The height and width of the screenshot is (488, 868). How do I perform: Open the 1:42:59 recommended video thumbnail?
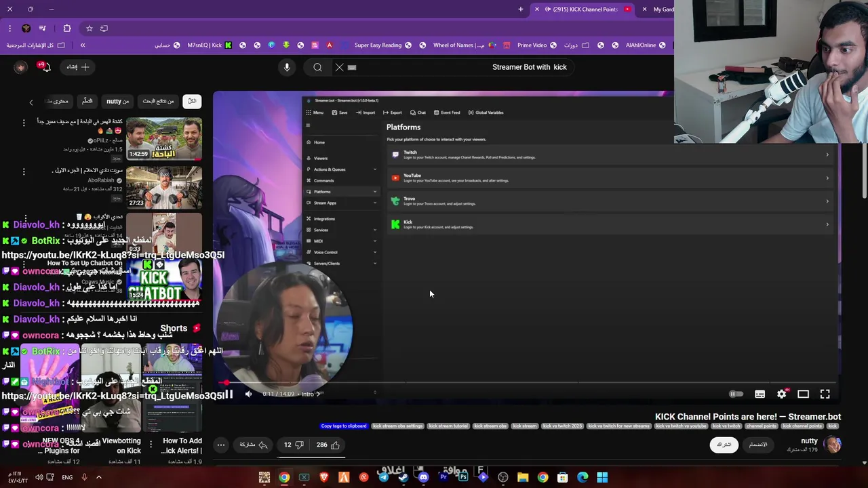(x=163, y=139)
